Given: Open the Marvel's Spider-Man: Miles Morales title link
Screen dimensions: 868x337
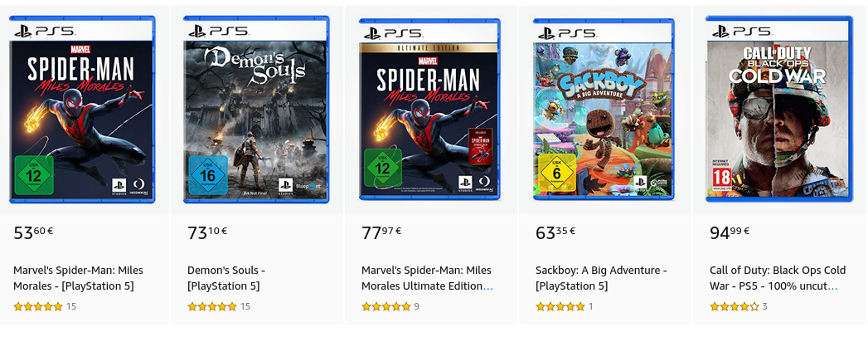Looking at the screenshot, I should [79, 278].
